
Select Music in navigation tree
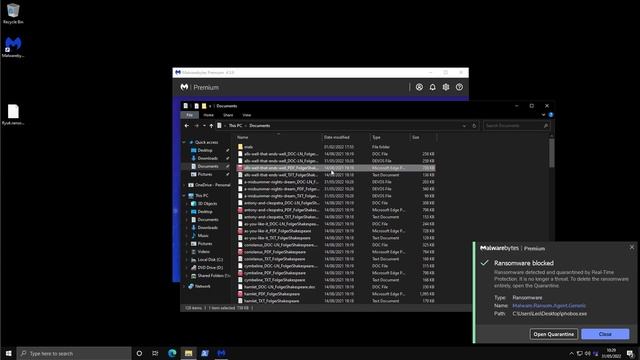(203, 236)
